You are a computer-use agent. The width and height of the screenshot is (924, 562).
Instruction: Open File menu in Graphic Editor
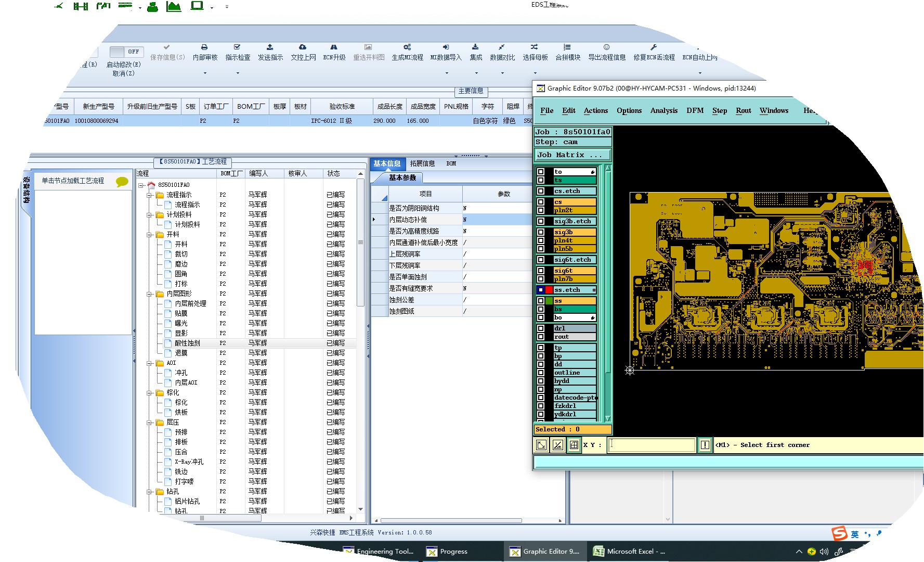546,110
